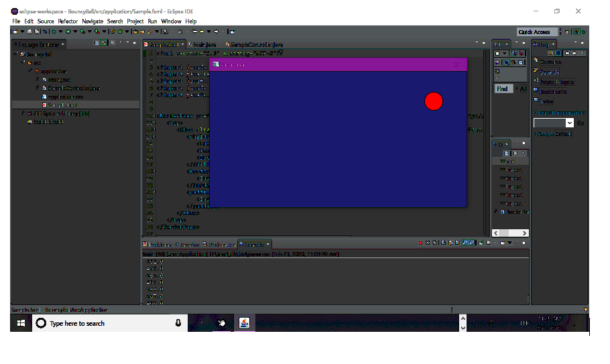610x364 pixels.
Task: Select application.css in Package Explorer
Action: [62, 97]
